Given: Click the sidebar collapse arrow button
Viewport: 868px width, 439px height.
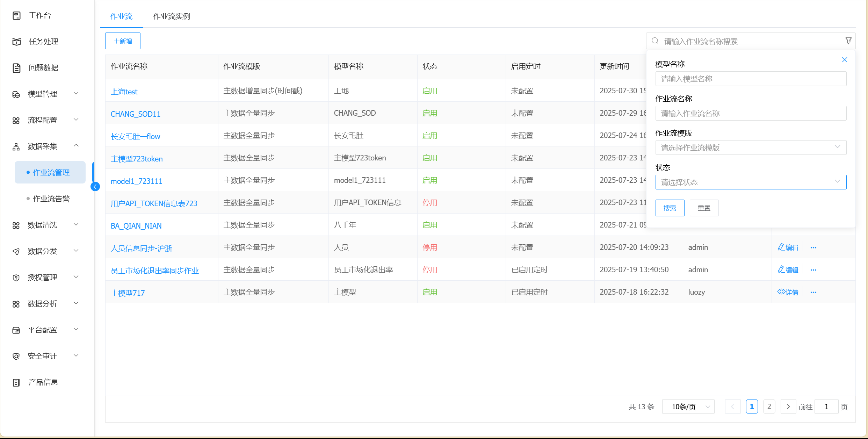Looking at the screenshot, I should click(x=95, y=187).
